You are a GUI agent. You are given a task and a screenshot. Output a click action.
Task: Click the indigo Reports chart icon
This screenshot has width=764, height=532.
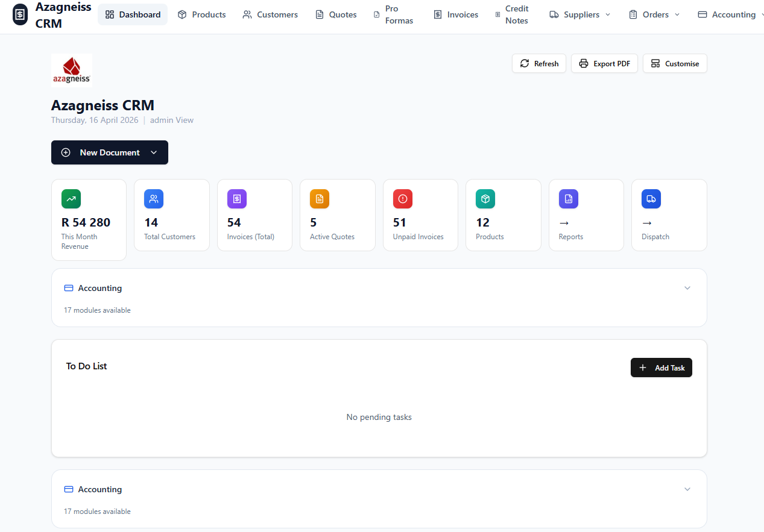point(569,199)
